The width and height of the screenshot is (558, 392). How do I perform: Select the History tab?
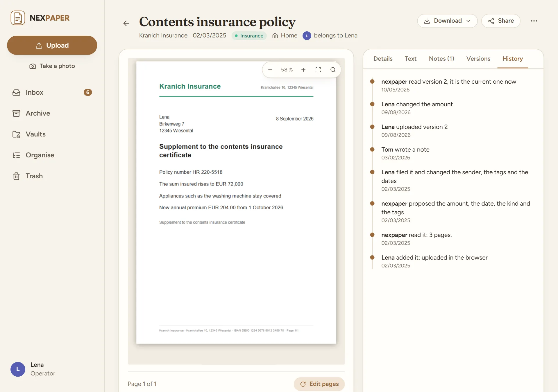point(513,59)
